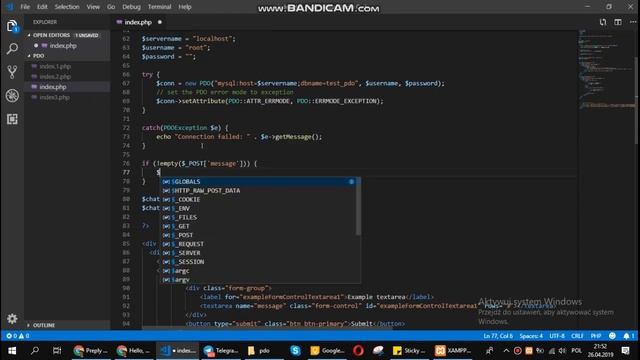This screenshot has width=640, height=360.
Task: Collapse the Open Editors section
Action: point(29,36)
